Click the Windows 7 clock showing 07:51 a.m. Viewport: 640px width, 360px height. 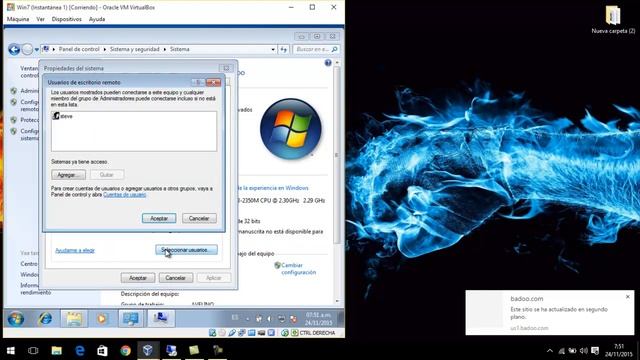tap(318, 319)
